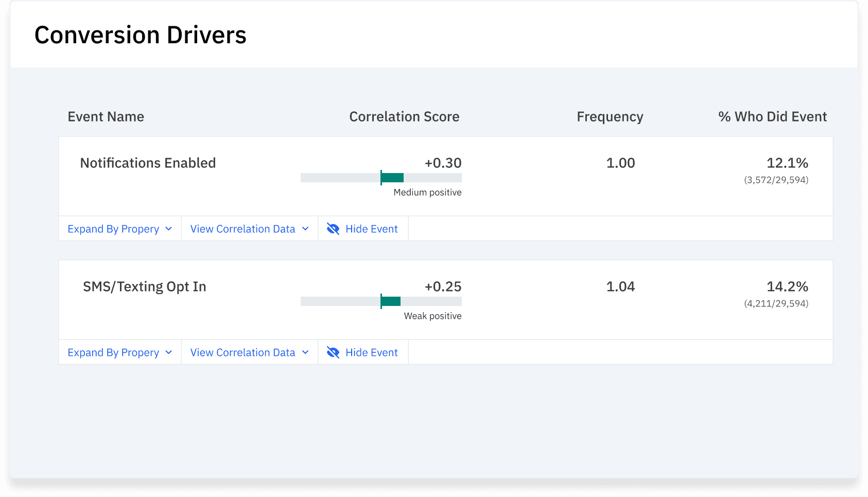The image size is (868, 497).
Task: Click the green correlation bar for Notifications Enabled
Action: pyautogui.click(x=392, y=178)
